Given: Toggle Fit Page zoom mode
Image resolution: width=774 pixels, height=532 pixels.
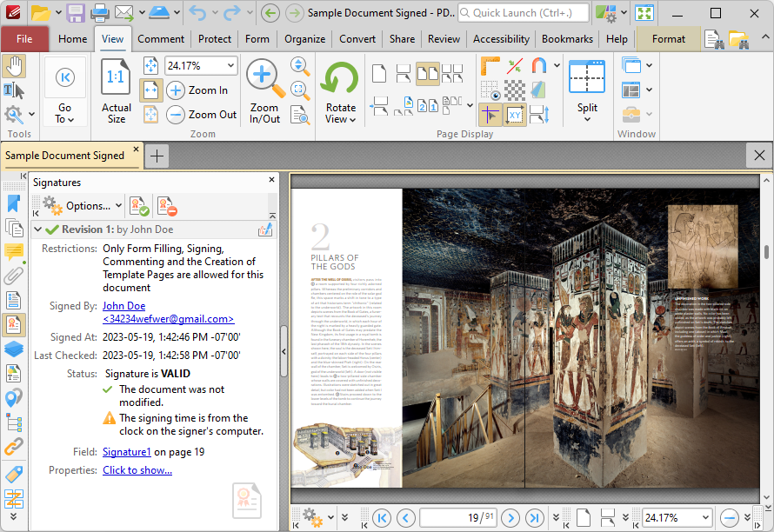Looking at the screenshot, I should pyautogui.click(x=150, y=66).
